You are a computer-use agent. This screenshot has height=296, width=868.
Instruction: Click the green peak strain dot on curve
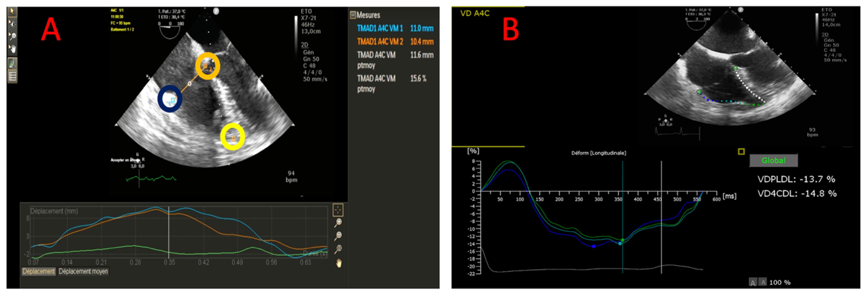pos(623,240)
